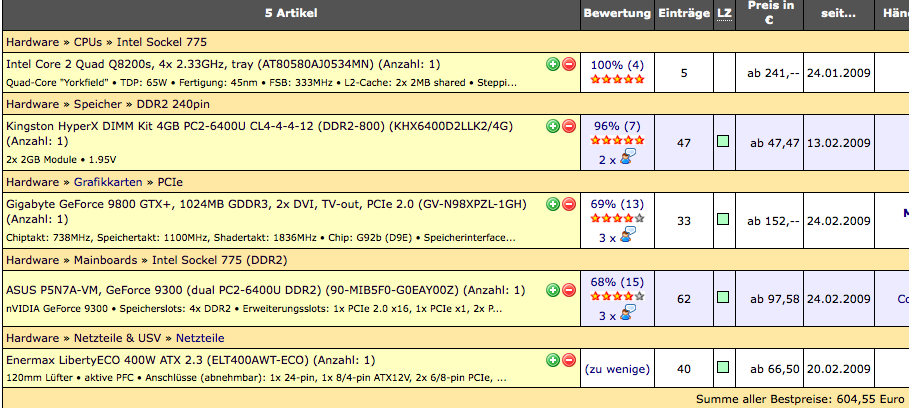Decrease quantity of Intel Core 2 Quad Q8200s

click(569, 64)
